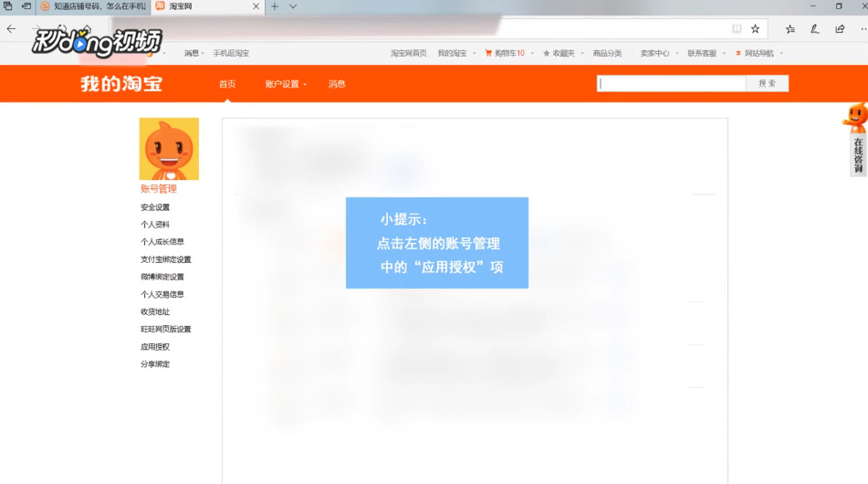Click the tabs set aside icon
The image size is (868, 484).
point(7,6)
